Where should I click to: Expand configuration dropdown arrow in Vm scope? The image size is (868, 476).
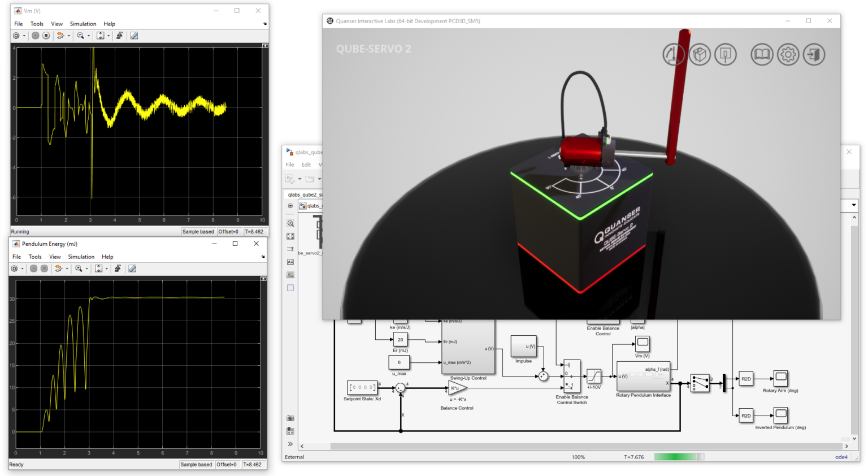[24, 36]
